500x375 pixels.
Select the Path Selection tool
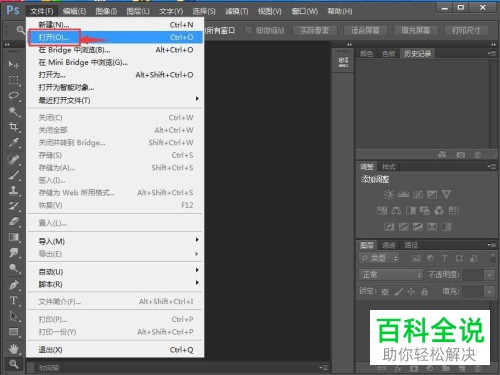pos(14,316)
